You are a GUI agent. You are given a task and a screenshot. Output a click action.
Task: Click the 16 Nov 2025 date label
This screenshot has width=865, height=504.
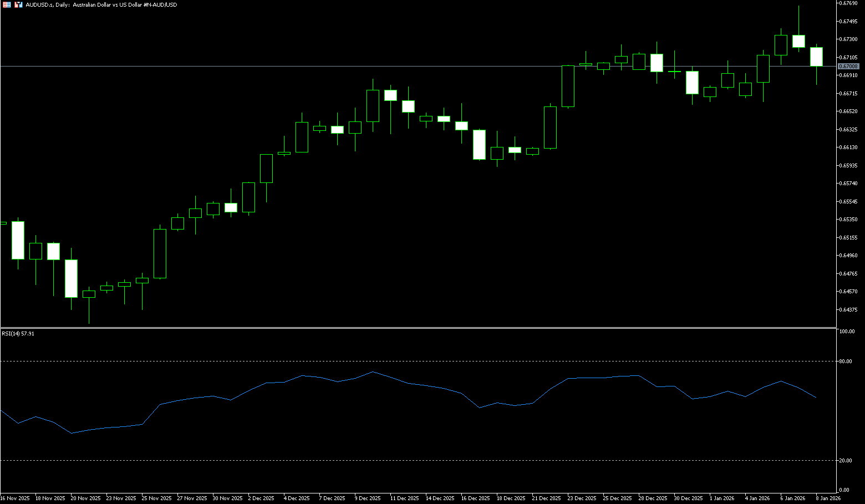pyautogui.click(x=15, y=498)
